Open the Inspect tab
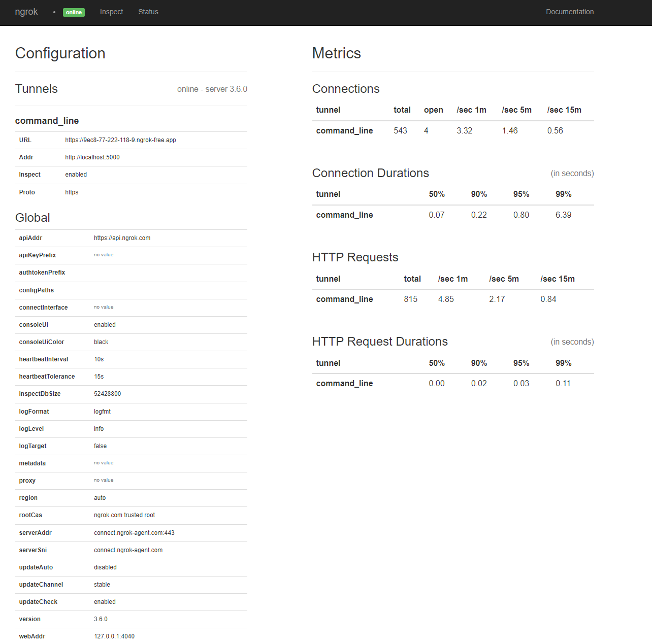The image size is (652, 644). pyautogui.click(x=111, y=12)
